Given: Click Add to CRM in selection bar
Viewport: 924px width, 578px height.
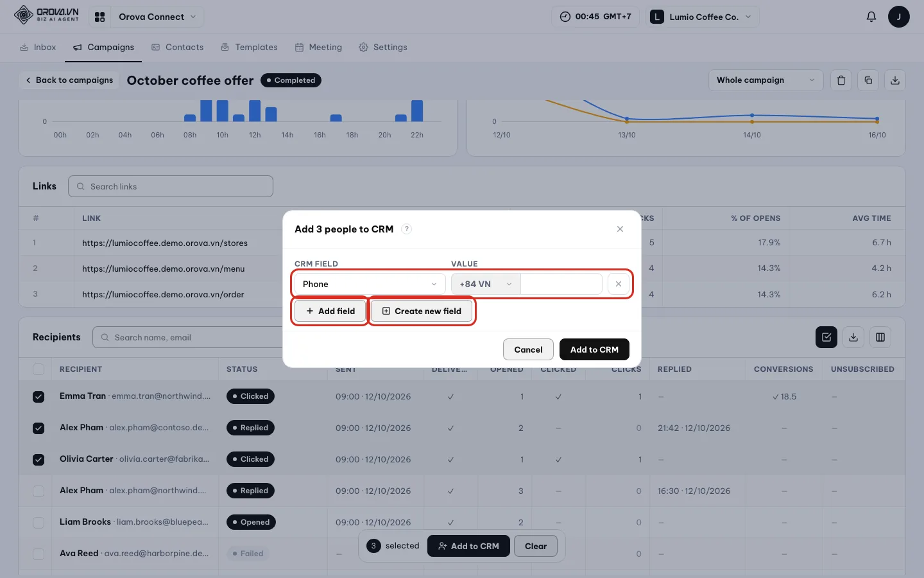Looking at the screenshot, I should pyautogui.click(x=468, y=546).
